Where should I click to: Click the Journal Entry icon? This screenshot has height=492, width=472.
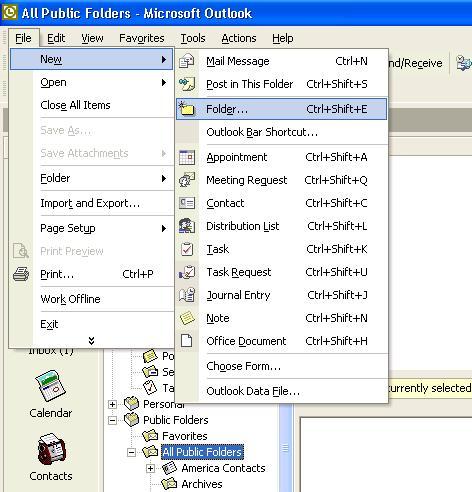pos(187,295)
